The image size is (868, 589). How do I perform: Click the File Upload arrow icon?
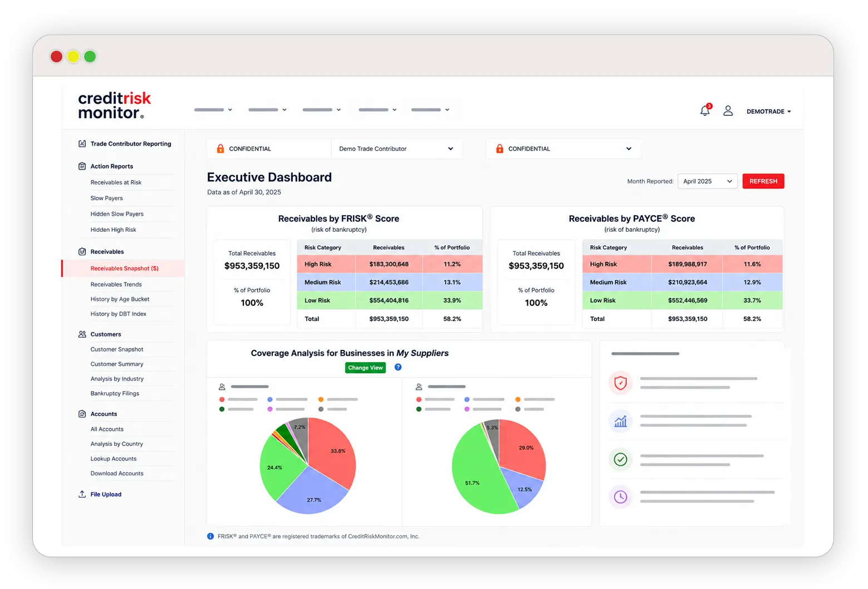(82, 494)
